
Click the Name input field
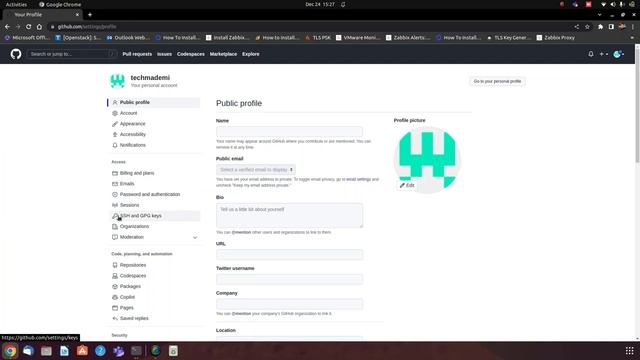(289, 131)
